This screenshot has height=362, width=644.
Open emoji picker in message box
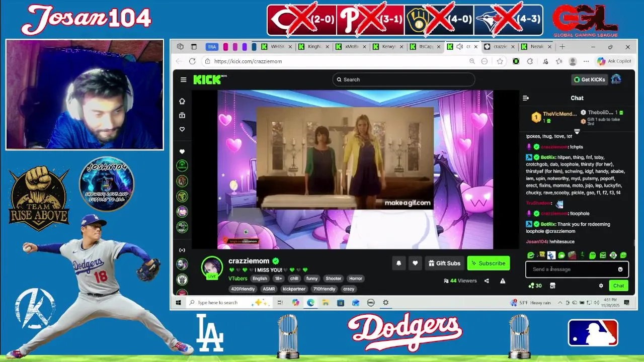(x=620, y=269)
